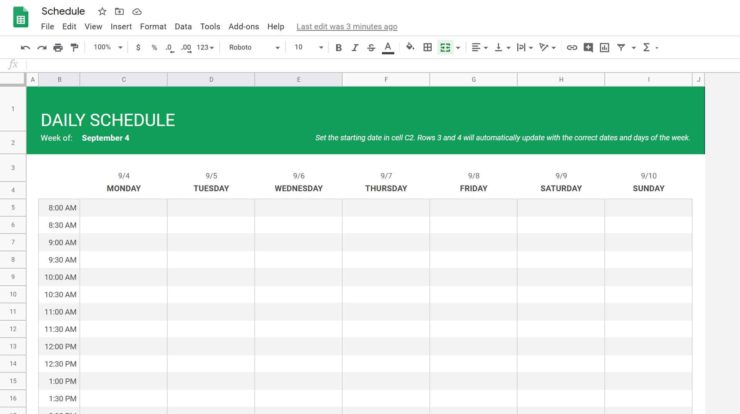740x414 pixels.
Task: Select the 8:00 AM time cell
Action: [x=59, y=208]
